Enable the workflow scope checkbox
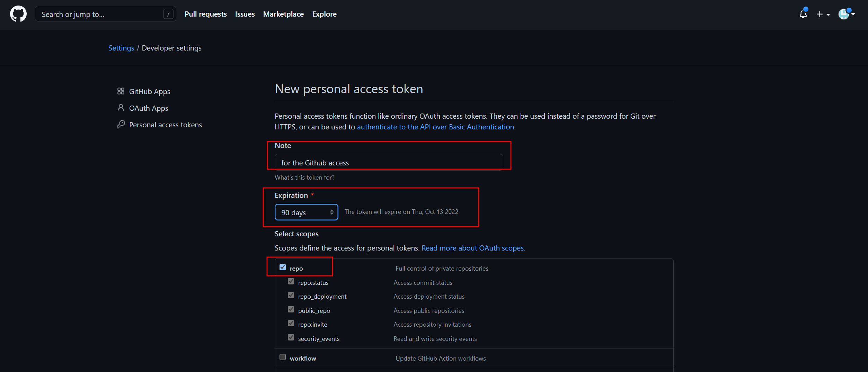The width and height of the screenshot is (868, 372). pyautogui.click(x=283, y=357)
